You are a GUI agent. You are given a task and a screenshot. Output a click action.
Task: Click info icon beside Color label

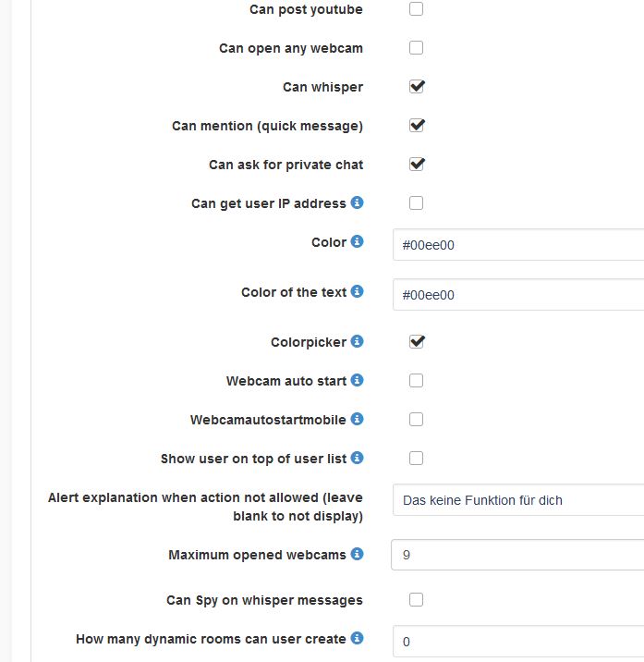358,242
